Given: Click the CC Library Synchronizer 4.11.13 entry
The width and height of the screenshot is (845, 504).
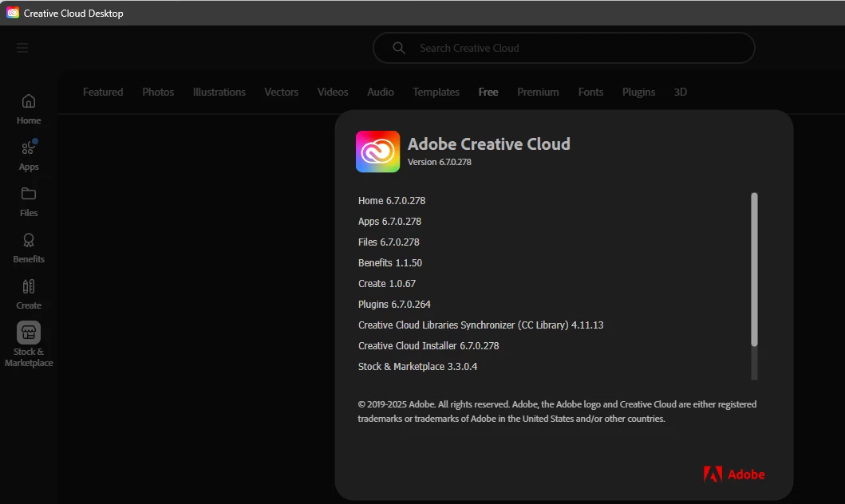Looking at the screenshot, I should click(480, 325).
